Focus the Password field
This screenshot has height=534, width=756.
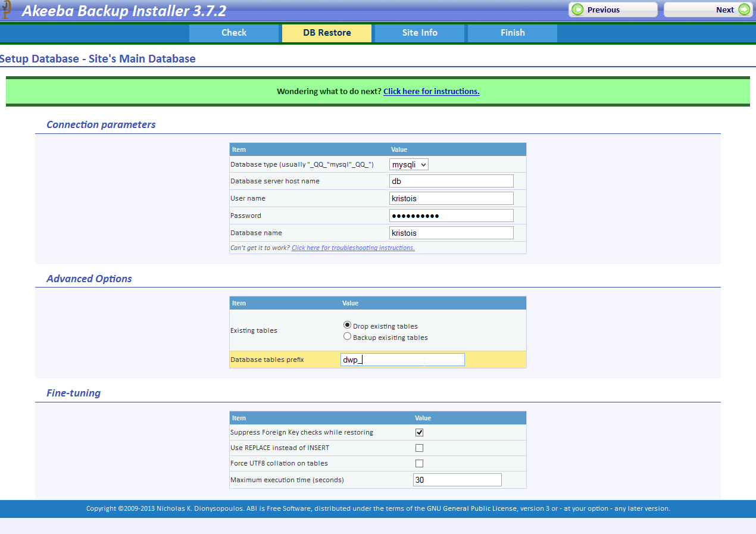451,216
